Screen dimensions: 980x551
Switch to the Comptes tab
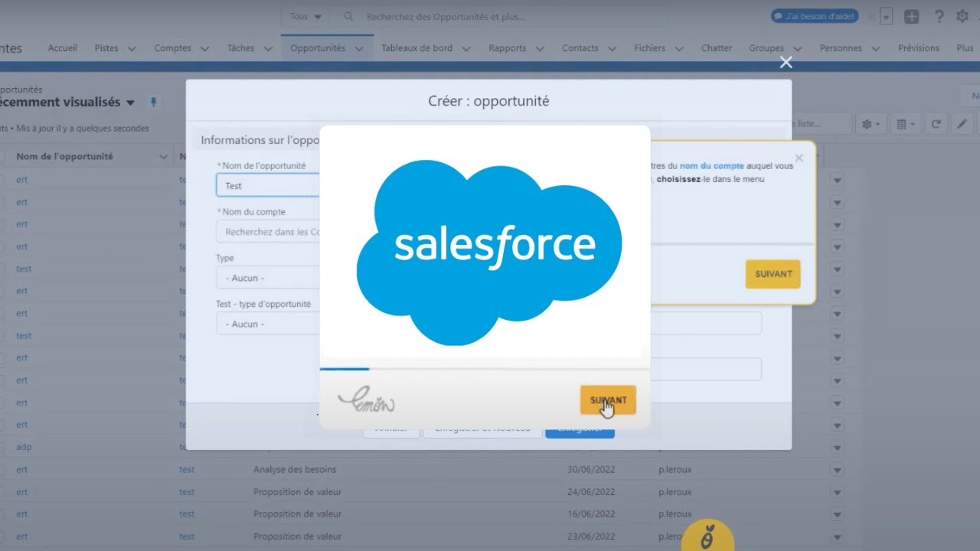click(173, 48)
